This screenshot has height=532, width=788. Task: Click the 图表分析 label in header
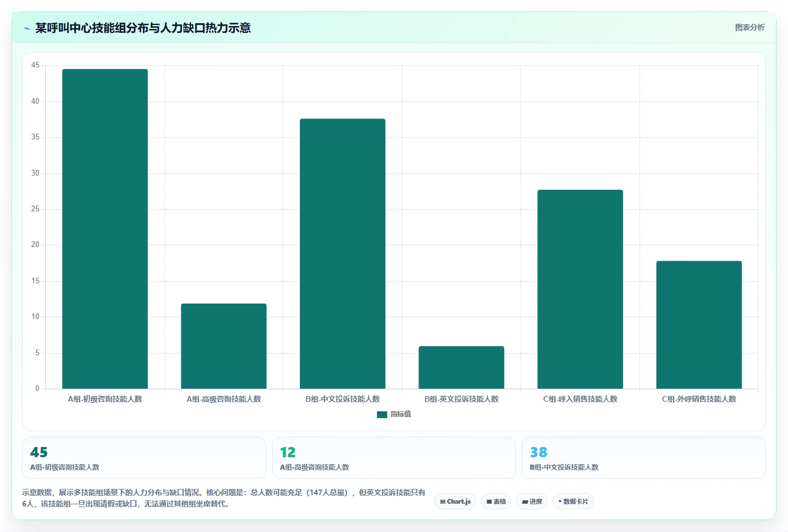[x=749, y=27]
